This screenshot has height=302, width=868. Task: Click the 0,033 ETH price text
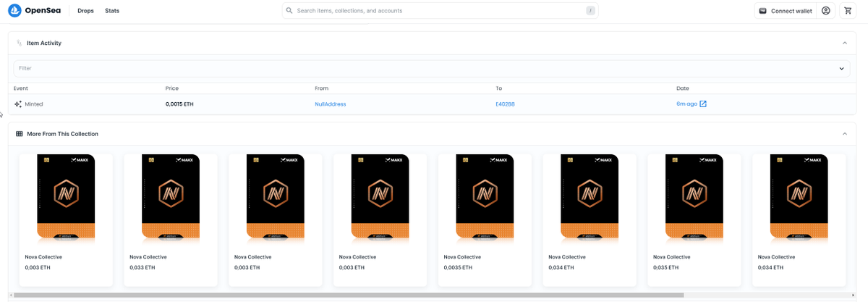pos(142,268)
